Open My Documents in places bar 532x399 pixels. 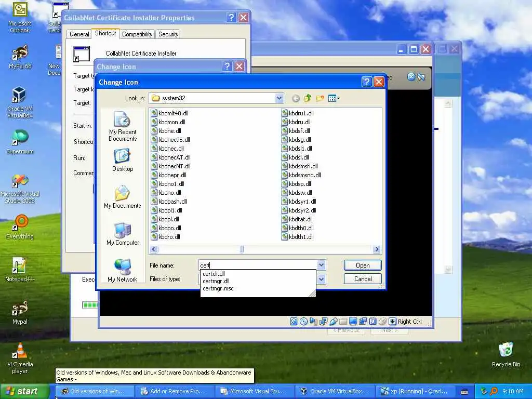123,197
